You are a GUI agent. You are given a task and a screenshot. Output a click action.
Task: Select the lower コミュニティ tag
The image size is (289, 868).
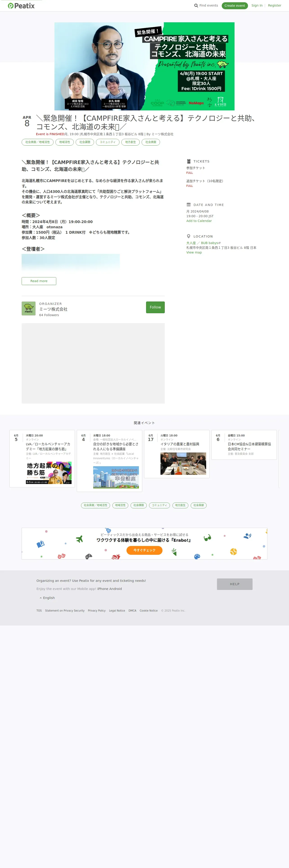coord(160,505)
